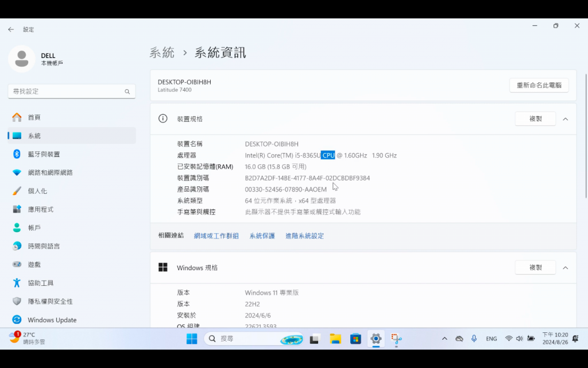Screen dimensions: 588x368
Task: Open File Explorer from the taskbar
Action: 335,339
